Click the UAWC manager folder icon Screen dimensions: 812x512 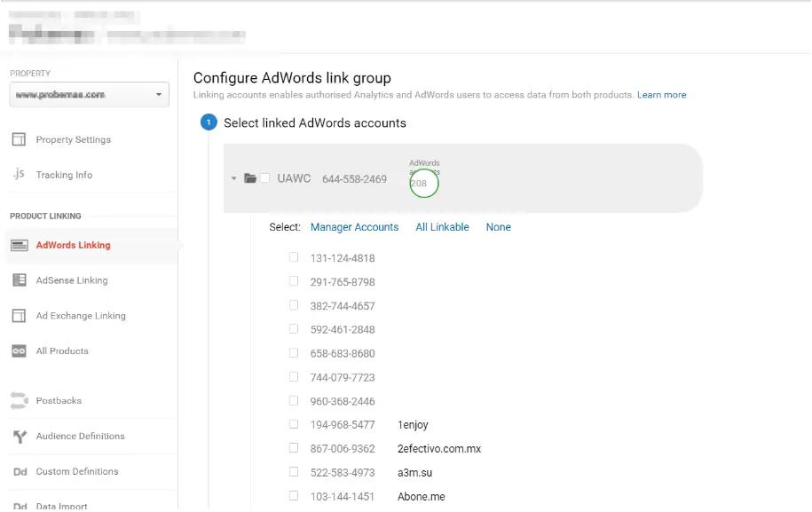coord(250,178)
